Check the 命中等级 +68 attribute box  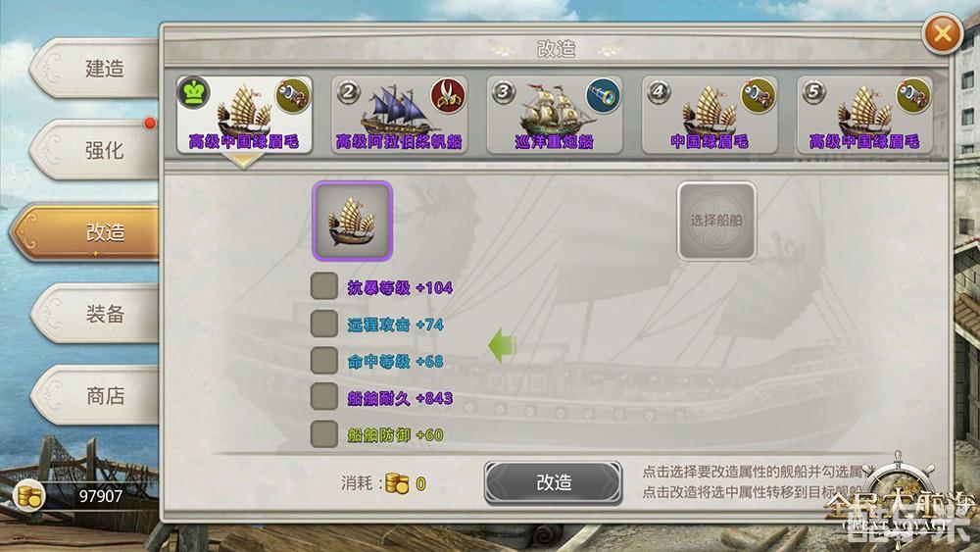coord(324,360)
